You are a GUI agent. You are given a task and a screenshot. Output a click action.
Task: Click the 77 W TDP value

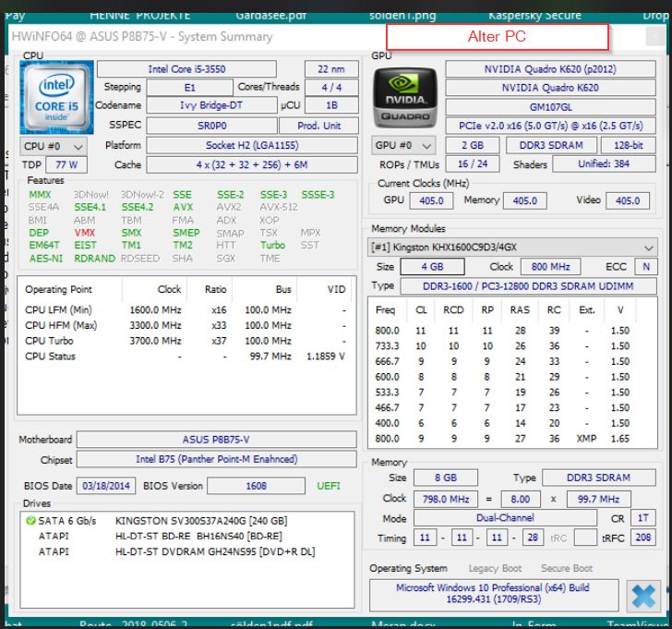(x=66, y=164)
